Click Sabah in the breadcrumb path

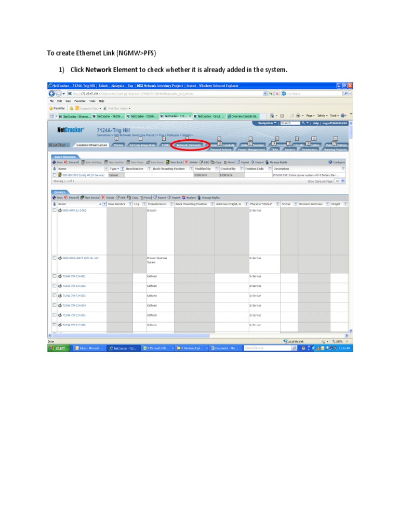(x=186, y=135)
